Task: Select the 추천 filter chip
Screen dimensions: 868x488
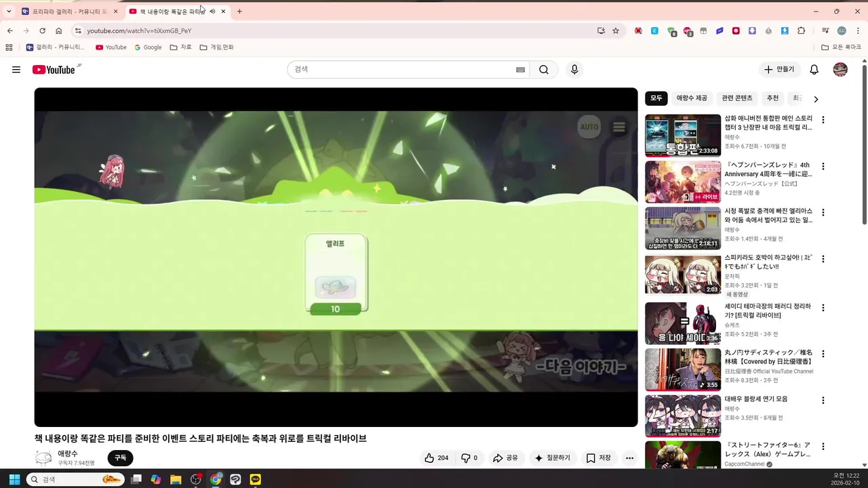Action: pos(772,98)
